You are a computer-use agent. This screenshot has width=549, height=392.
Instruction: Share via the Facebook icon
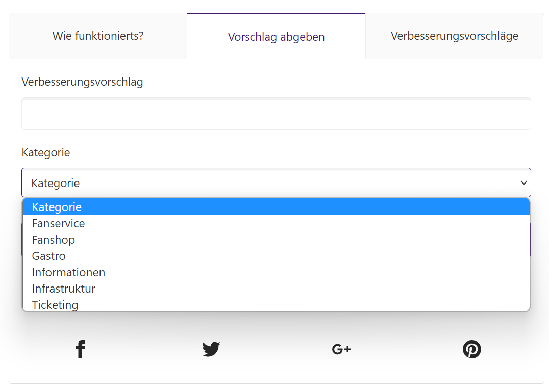coord(81,349)
